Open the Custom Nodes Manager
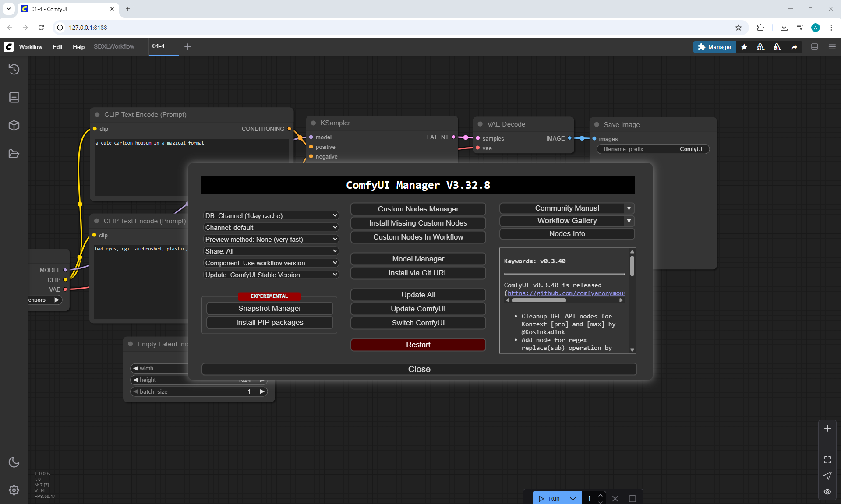The image size is (841, 504). point(418,209)
